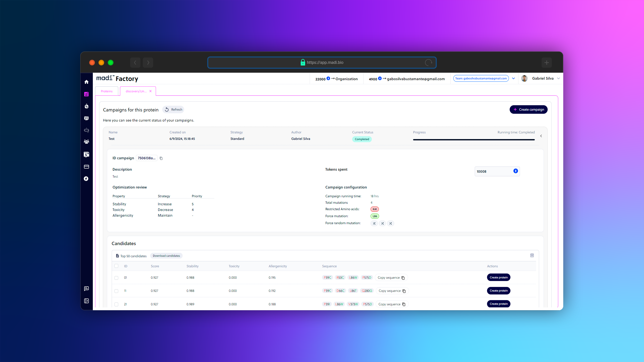Image resolution: width=644 pixels, height=362 pixels.
Task: Click the Top 50 candidates label
Action: 133,256
